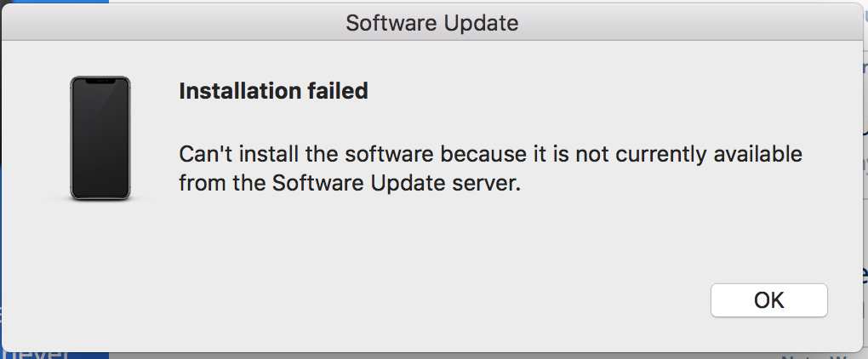Click the "Can't install the software" message line
This screenshot has width=868, height=359.
click(490, 156)
